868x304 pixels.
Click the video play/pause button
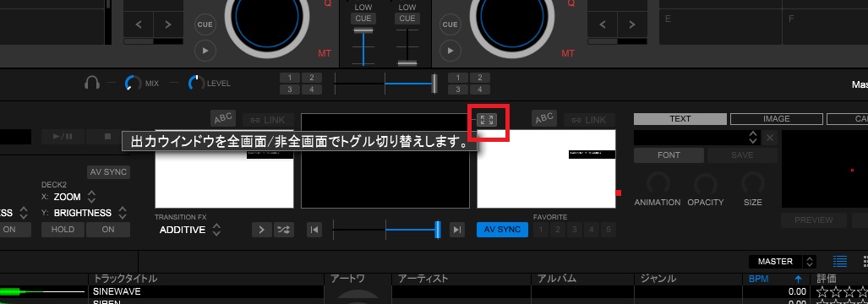click(x=63, y=136)
